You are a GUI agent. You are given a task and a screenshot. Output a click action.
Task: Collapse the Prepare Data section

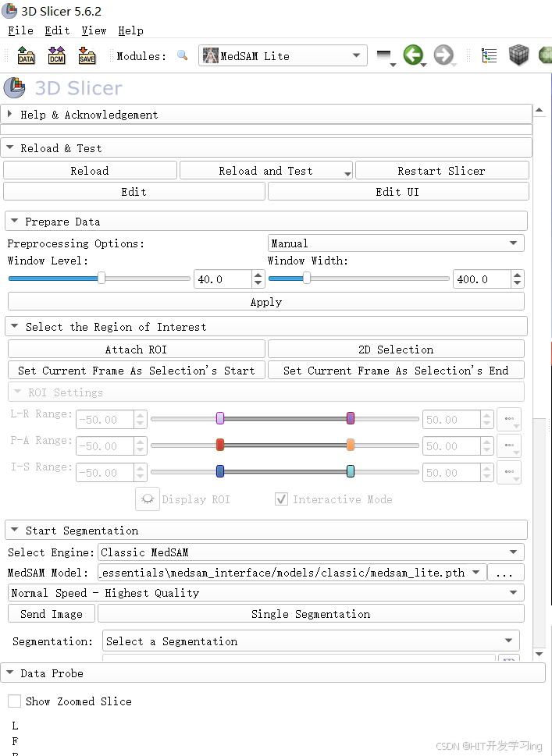[266, 222]
